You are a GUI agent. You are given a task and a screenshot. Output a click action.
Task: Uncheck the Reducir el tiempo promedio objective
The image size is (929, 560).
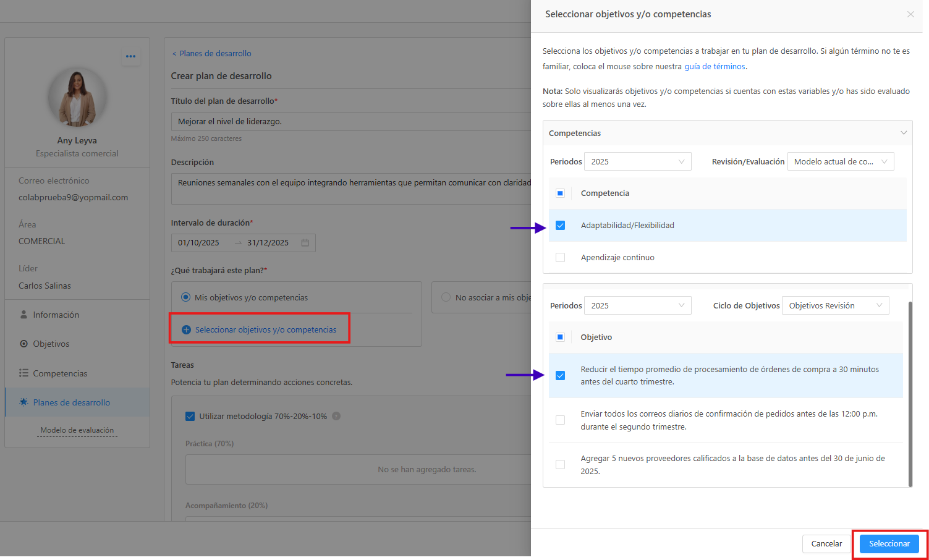560,376
